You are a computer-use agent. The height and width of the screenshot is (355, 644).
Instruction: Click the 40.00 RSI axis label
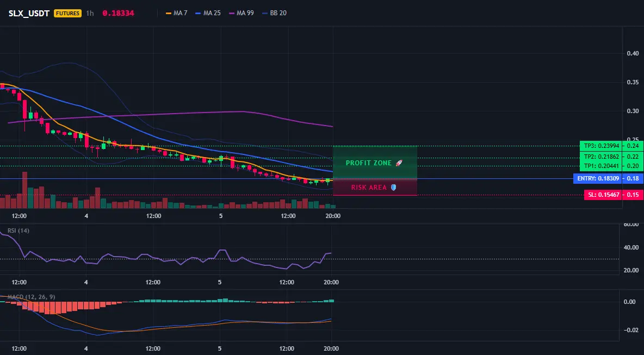[631, 247]
